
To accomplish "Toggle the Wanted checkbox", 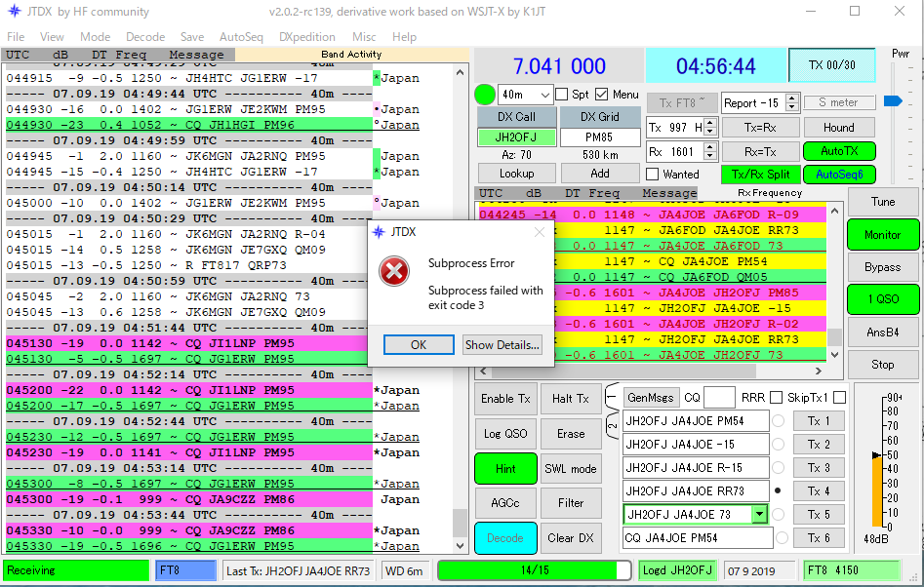I will [652, 175].
